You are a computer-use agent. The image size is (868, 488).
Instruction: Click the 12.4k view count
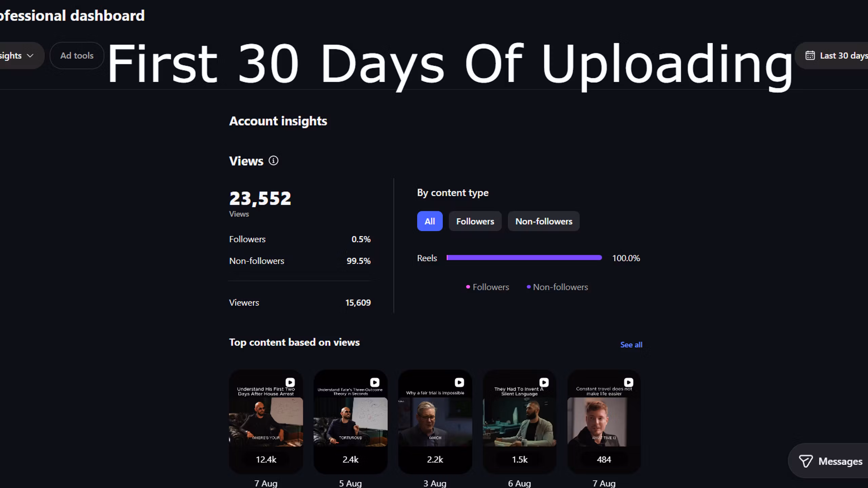pos(266,460)
